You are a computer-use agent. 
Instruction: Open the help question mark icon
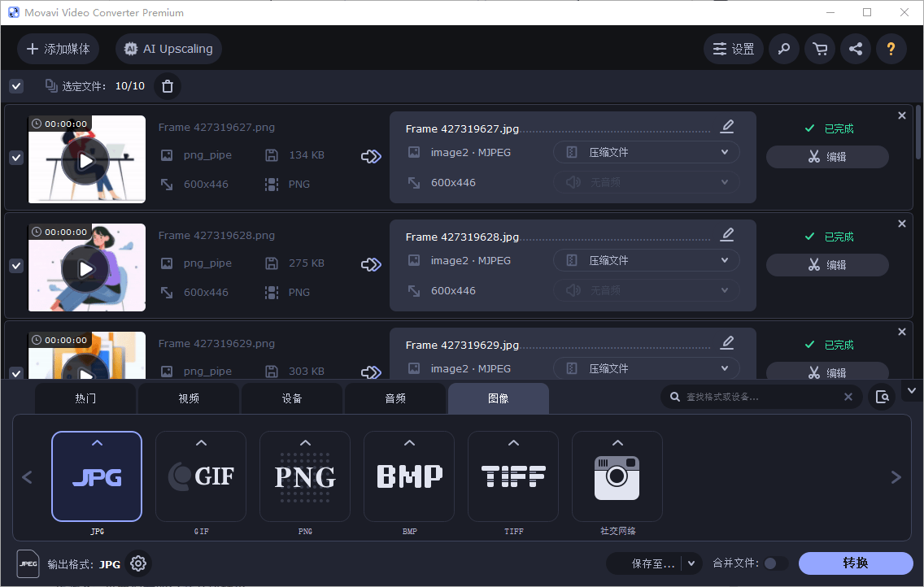(x=891, y=49)
